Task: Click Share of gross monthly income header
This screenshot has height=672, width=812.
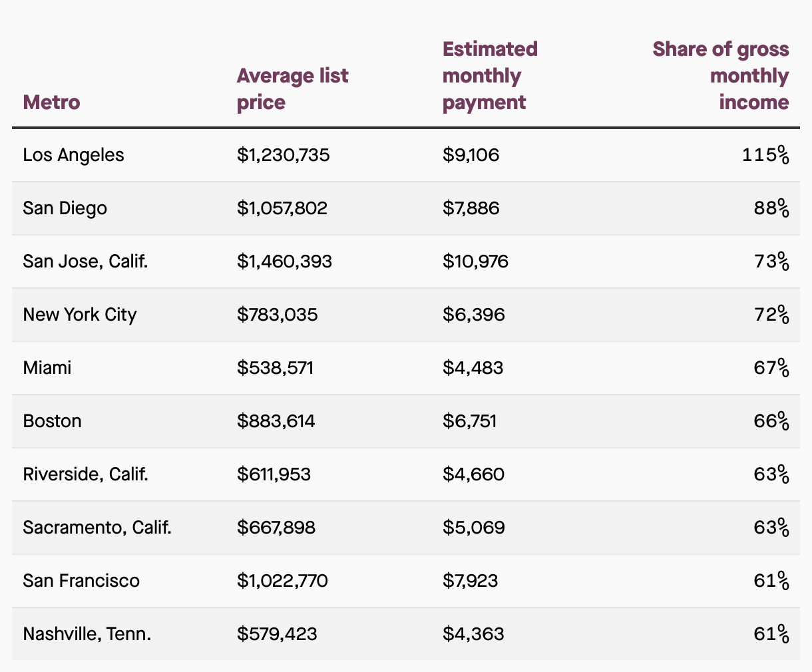Action: pyautogui.click(x=721, y=76)
